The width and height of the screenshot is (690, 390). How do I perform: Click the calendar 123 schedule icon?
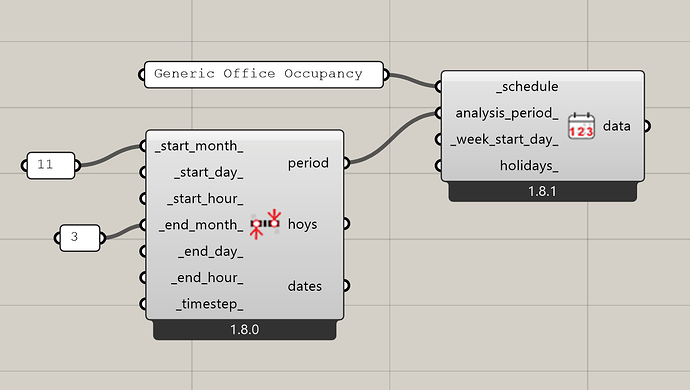pos(581,126)
